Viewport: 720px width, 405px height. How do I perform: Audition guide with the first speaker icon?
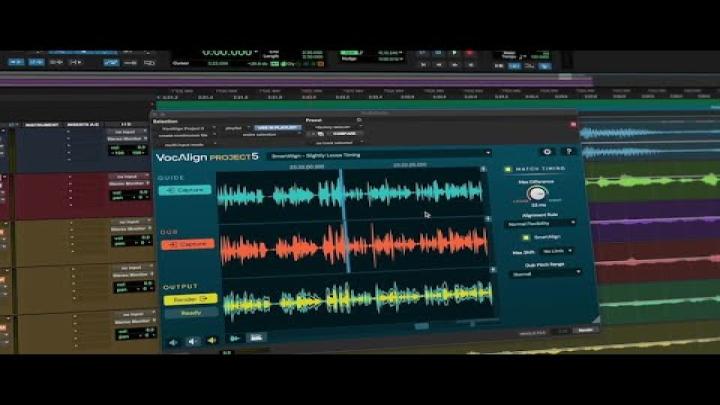tap(173, 342)
